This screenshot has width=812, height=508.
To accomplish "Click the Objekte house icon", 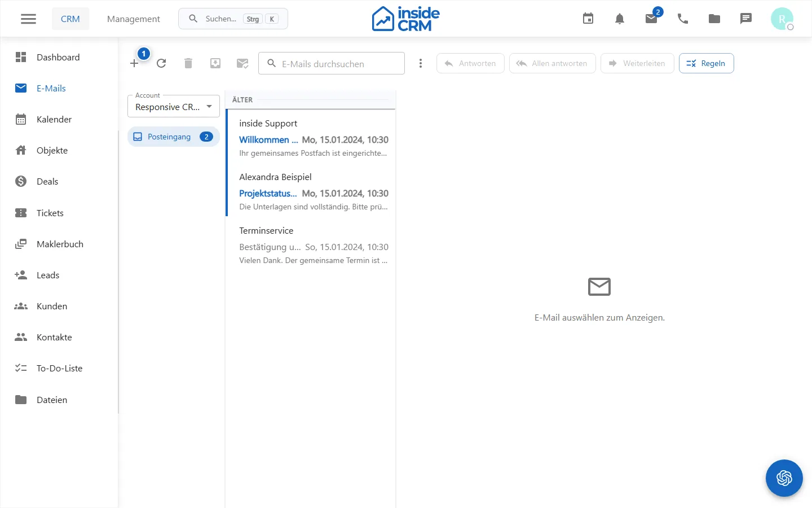I will 21,150.
